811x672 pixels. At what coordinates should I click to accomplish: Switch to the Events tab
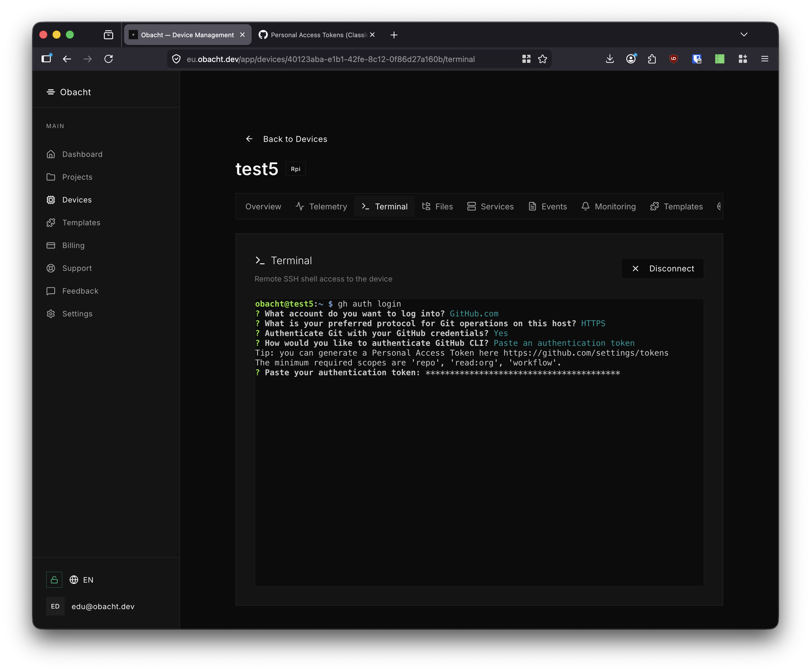(x=547, y=207)
